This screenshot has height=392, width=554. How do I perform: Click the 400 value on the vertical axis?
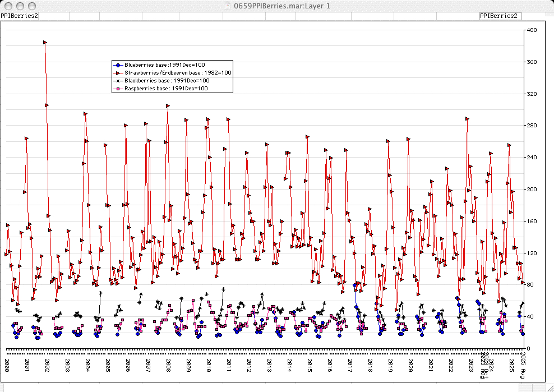pyautogui.click(x=532, y=30)
